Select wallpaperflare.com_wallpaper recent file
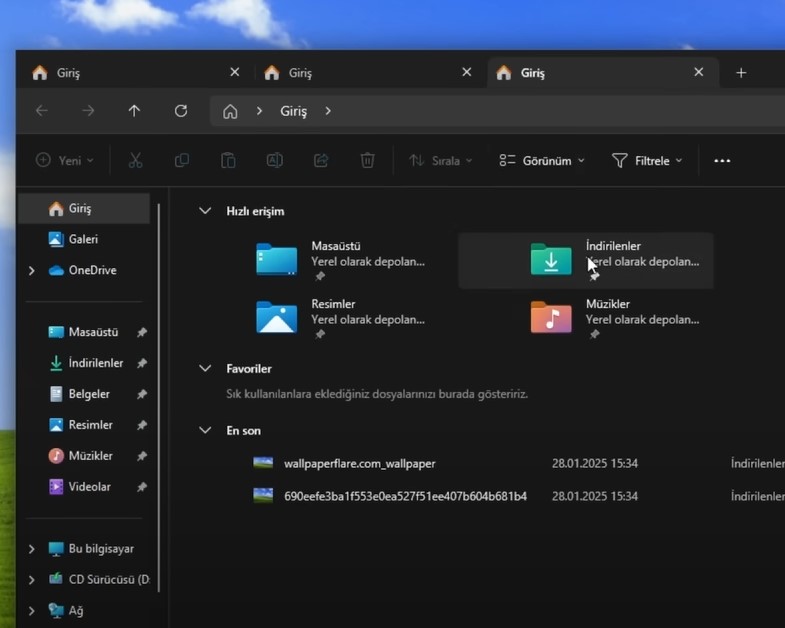The width and height of the screenshot is (785, 628). pyautogui.click(x=359, y=464)
